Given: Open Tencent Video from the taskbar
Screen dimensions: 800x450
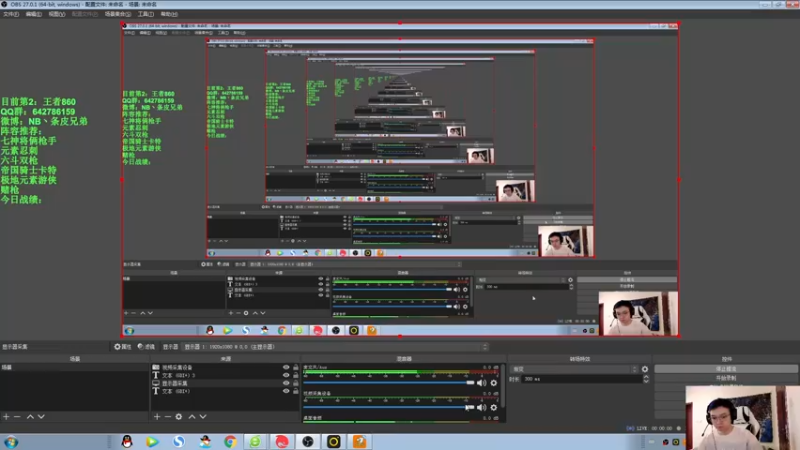Looking at the screenshot, I should click(152, 441).
